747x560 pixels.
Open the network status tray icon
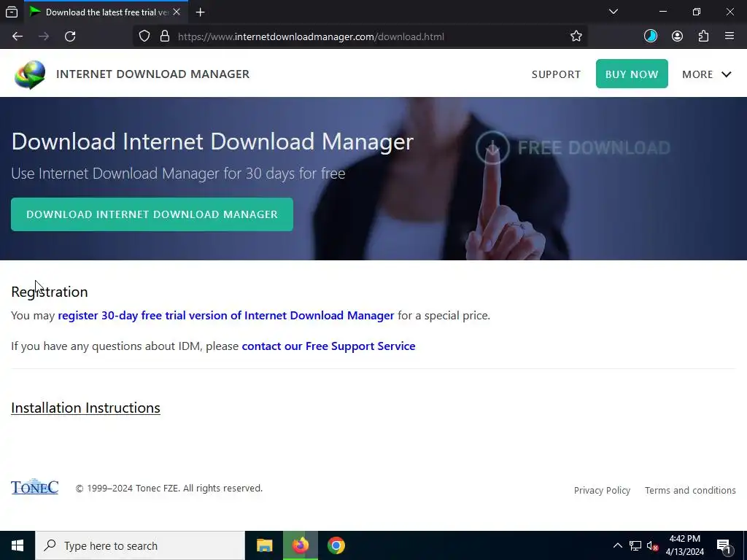[x=635, y=545]
